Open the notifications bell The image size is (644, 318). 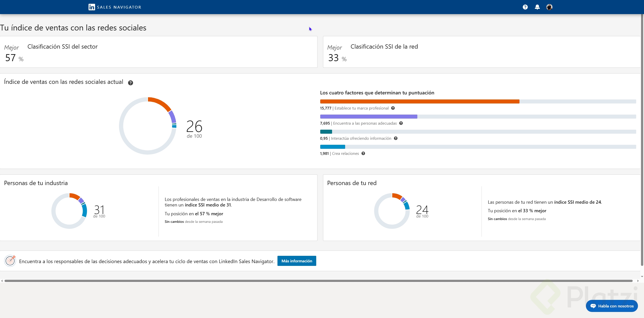pos(537,7)
